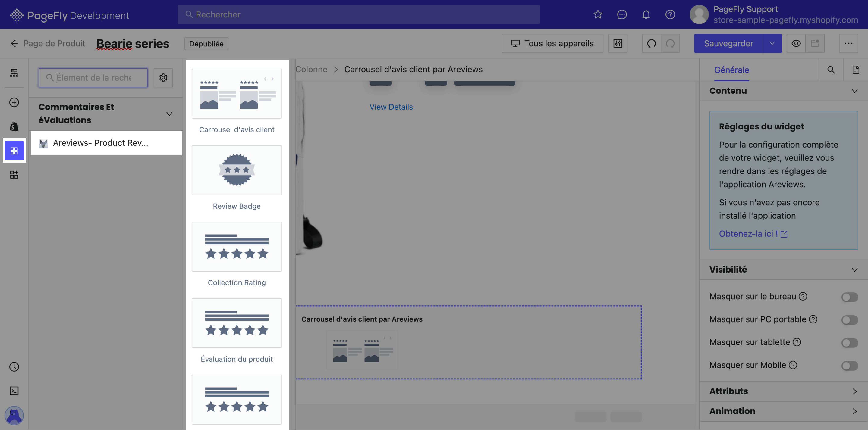Viewport: 868px width, 430px height.
Task: Open the version history clock icon
Action: click(14, 367)
